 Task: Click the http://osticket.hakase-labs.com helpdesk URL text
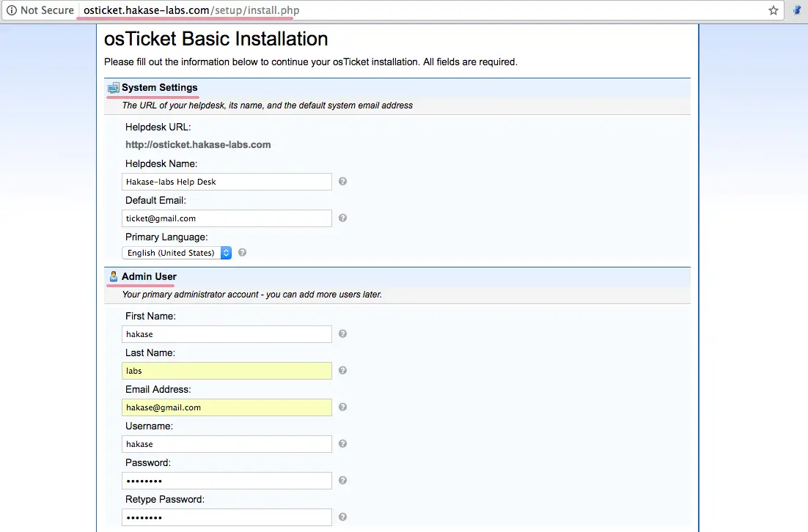click(x=198, y=144)
